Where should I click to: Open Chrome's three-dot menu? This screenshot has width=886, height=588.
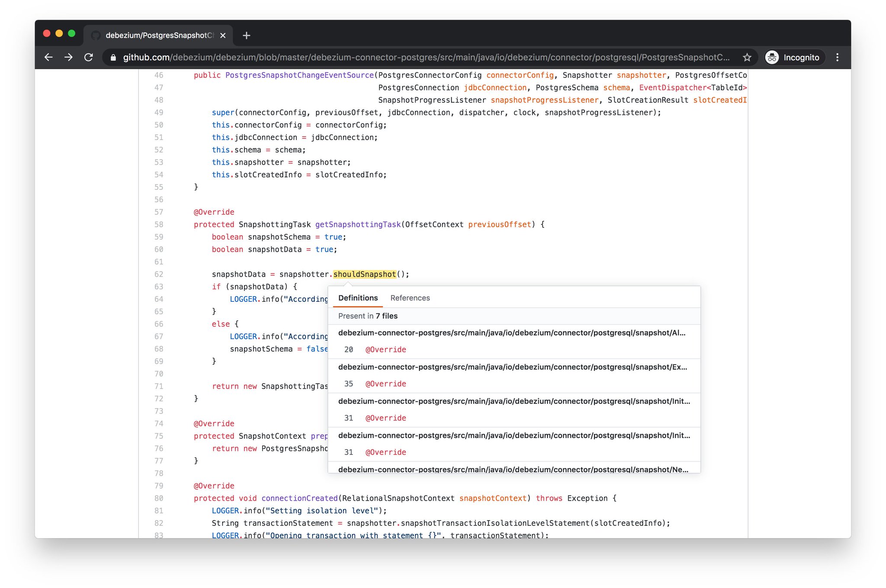click(838, 57)
